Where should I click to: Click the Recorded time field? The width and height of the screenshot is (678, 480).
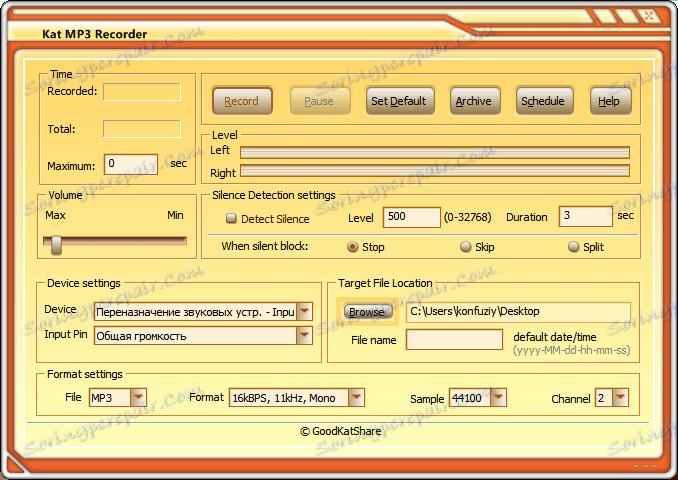142,92
